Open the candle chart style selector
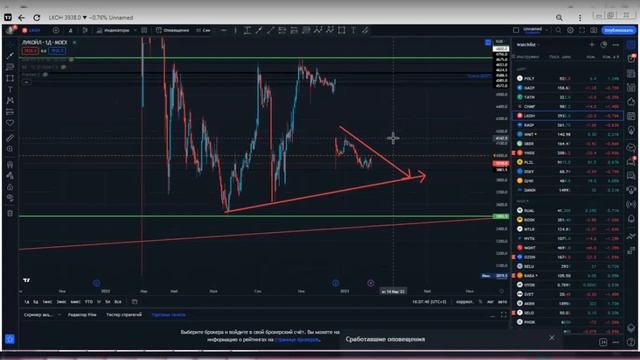The image size is (640, 360). pos(85,30)
